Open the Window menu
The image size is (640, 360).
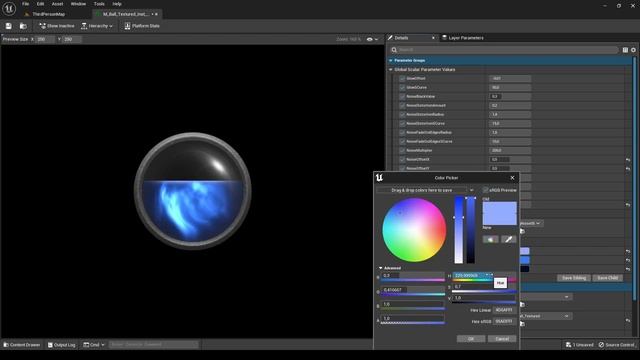(x=78, y=4)
